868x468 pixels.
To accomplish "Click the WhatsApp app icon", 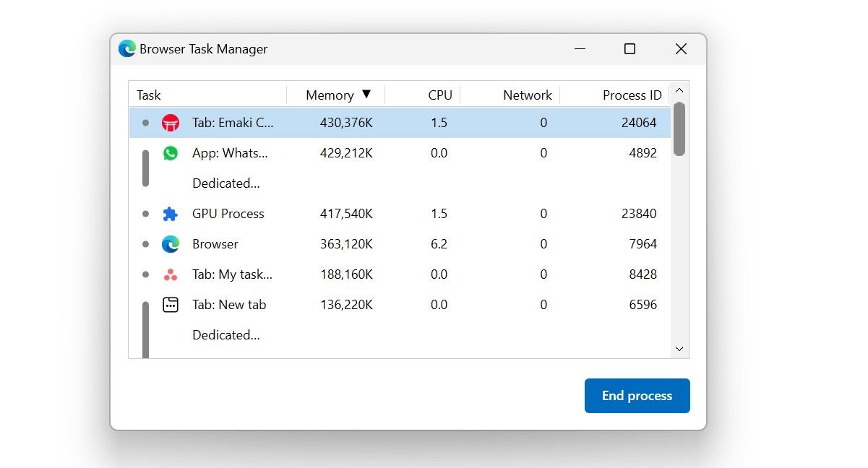I will [170, 152].
